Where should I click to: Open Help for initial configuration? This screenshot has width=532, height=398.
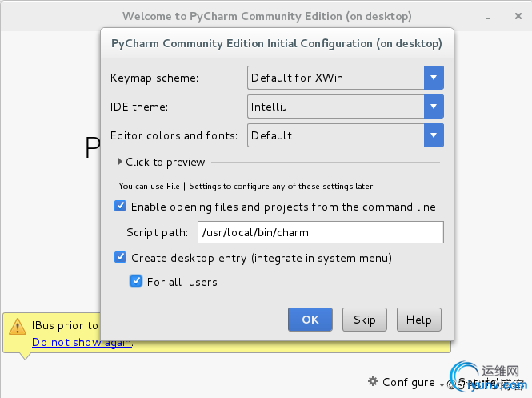click(x=419, y=320)
